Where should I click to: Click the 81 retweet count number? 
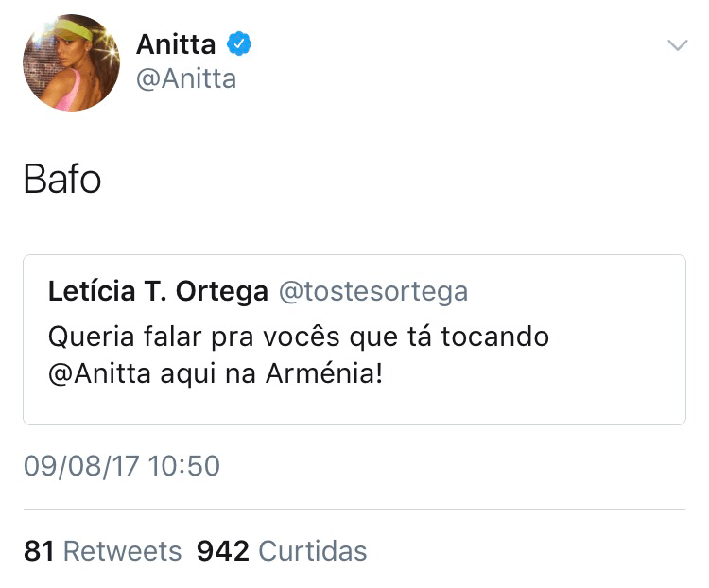click(x=39, y=551)
